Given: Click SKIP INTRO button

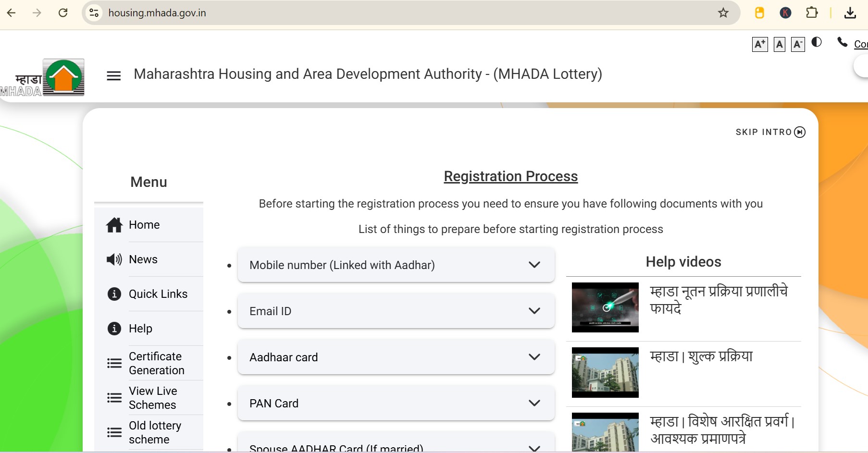Looking at the screenshot, I should pyautogui.click(x=770, y=132).
